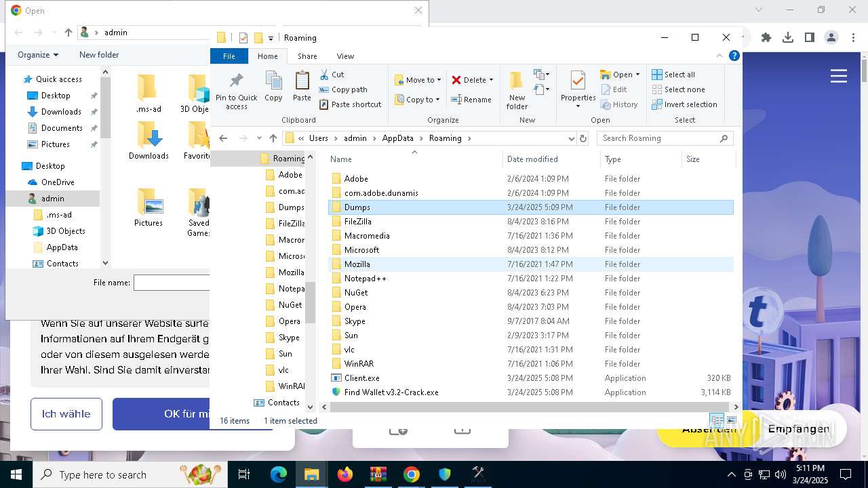This screenshot has width=868, height=488.
Task: Click the Search Roaming field
Action: [665, 138]
